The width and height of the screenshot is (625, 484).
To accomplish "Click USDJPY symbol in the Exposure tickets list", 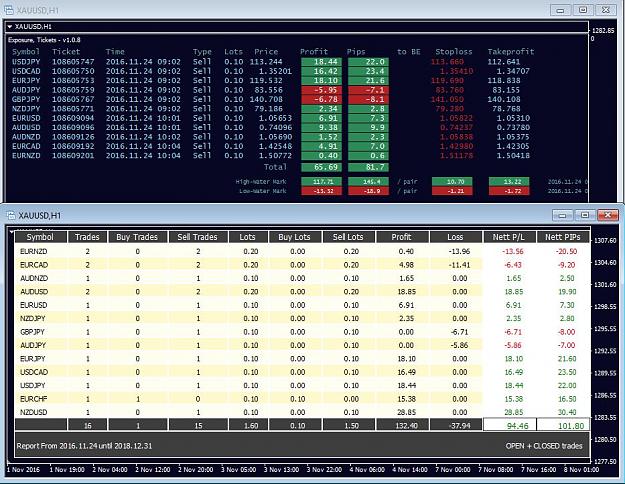I will 26,62.
